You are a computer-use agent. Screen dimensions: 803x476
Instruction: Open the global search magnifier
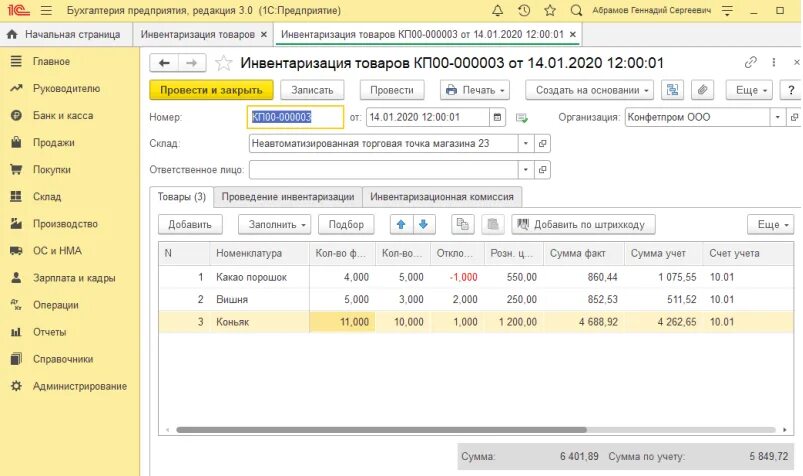[x=576, y=10]
